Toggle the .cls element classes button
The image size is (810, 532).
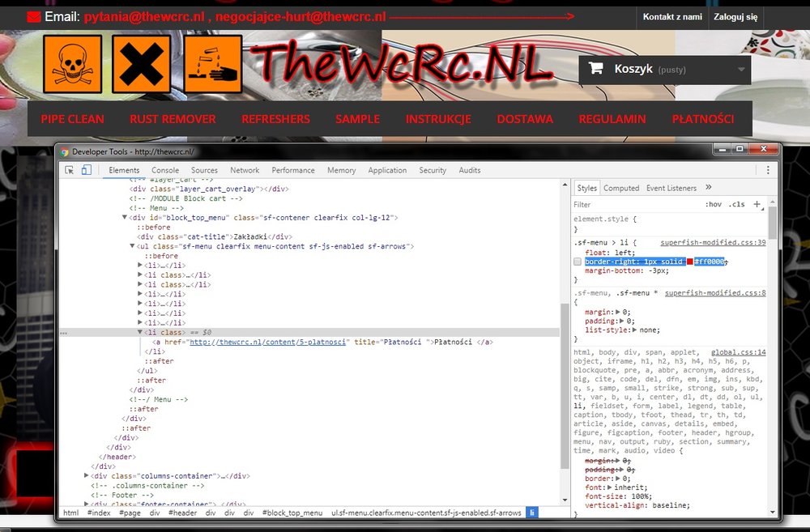point(736,205)
